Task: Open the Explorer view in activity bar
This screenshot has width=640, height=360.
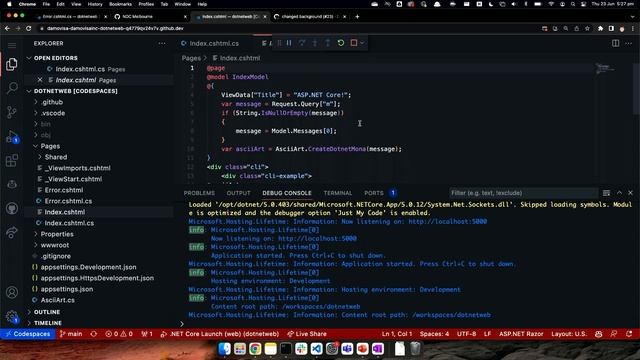Action: coord(12,64)
